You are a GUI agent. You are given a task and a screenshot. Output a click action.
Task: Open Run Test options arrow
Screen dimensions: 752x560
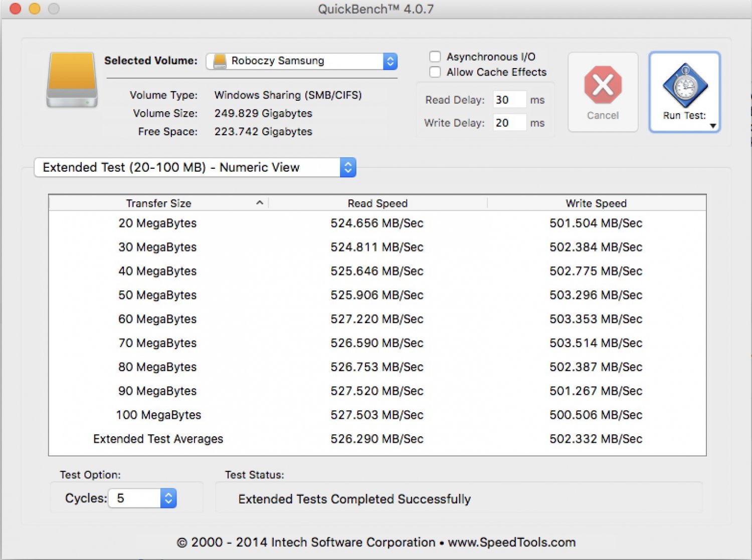[712, 126]
